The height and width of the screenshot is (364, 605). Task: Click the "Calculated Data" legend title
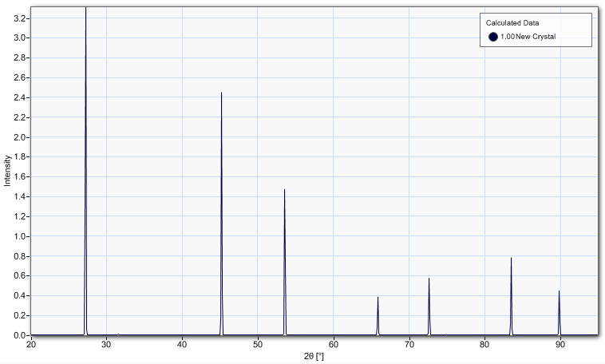[x=513, y=23]
